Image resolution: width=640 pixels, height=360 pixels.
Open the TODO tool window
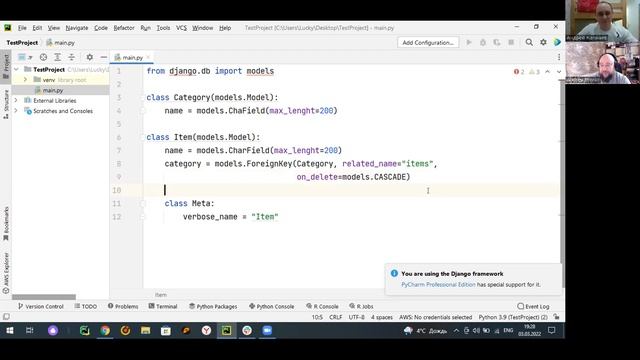coord(86,306)
